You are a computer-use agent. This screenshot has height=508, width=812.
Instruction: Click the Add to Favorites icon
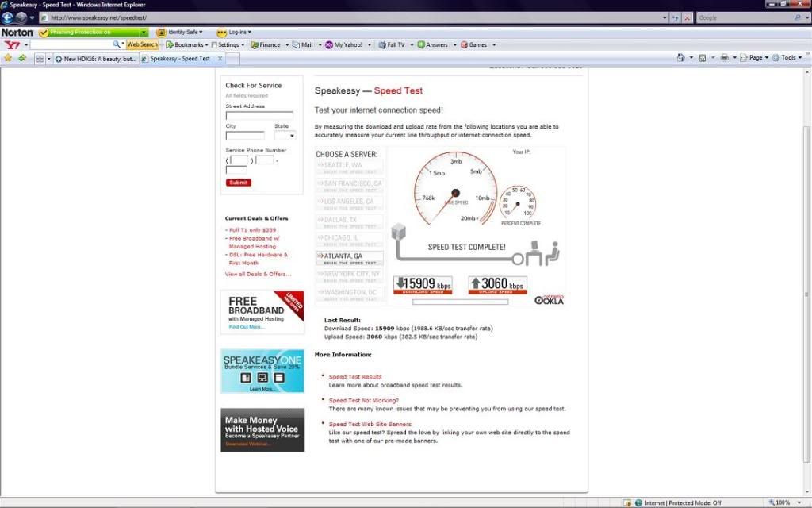coord(22,58)
